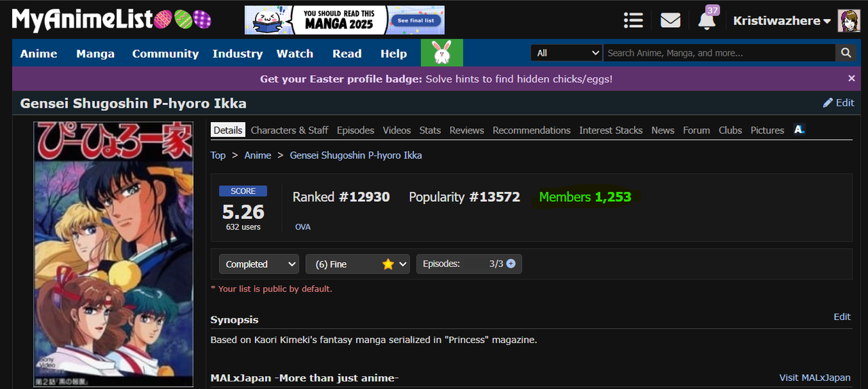
Task: Open the Manga navigation menu
Action: pos(96,54)
